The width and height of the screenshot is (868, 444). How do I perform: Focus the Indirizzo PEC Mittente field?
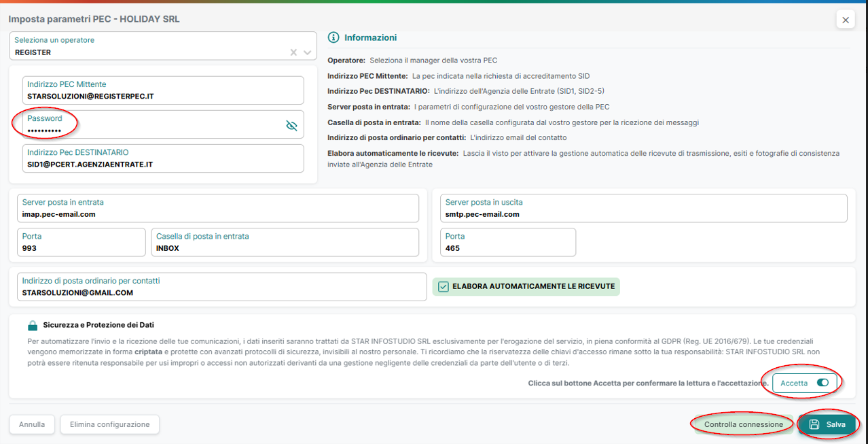163,90
